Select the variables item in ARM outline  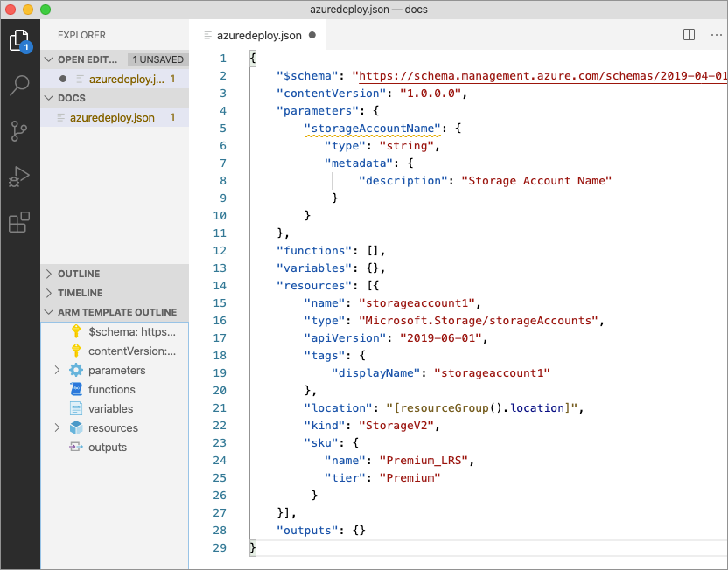click(110, 409)
